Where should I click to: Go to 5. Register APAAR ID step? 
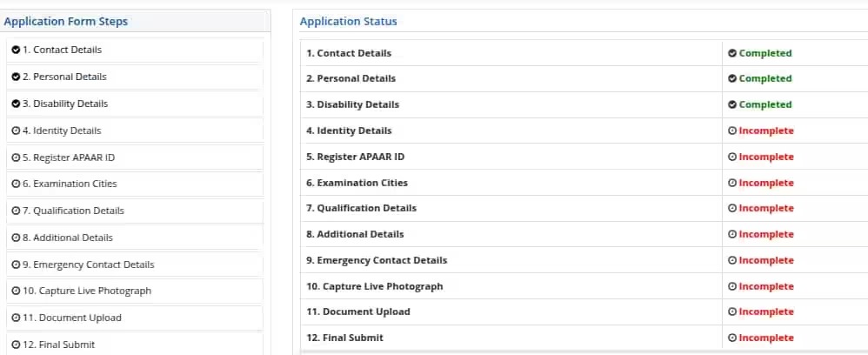coord(135,157)
